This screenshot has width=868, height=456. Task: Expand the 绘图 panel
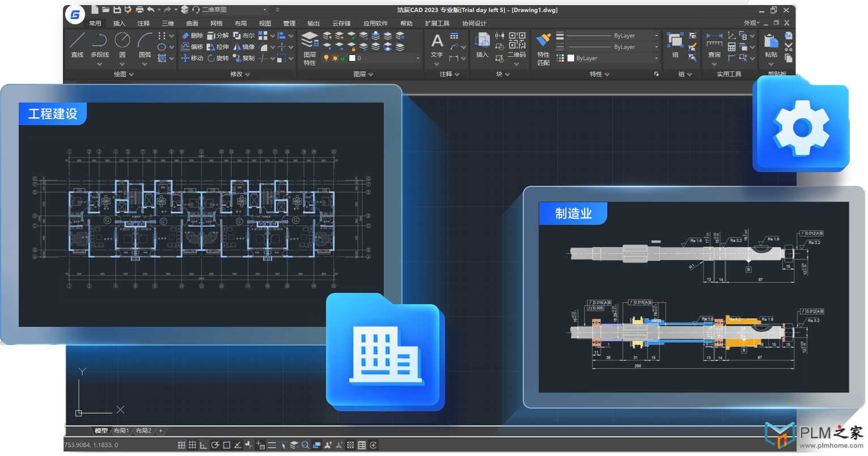123,74
